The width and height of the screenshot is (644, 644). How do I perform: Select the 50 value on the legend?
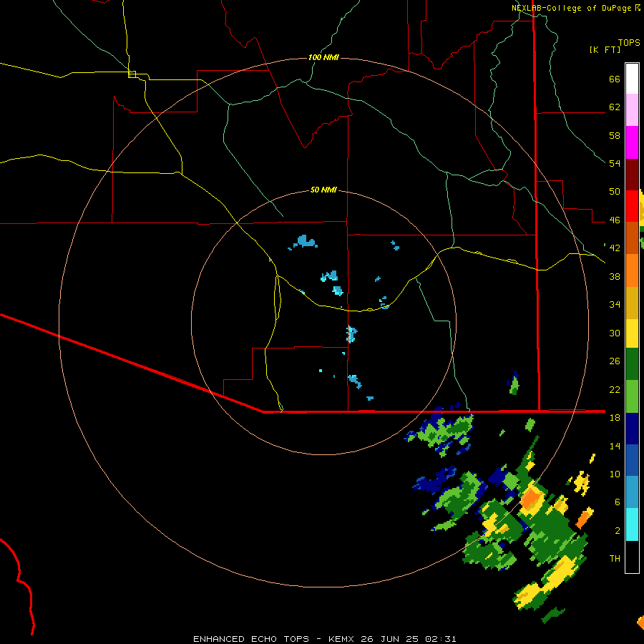tap(615, 192)
